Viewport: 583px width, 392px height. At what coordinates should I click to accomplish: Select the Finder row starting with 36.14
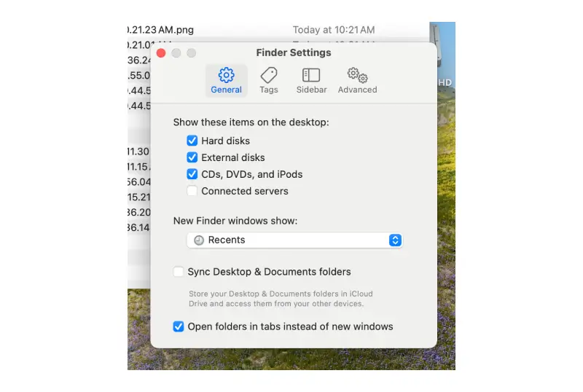138,227
